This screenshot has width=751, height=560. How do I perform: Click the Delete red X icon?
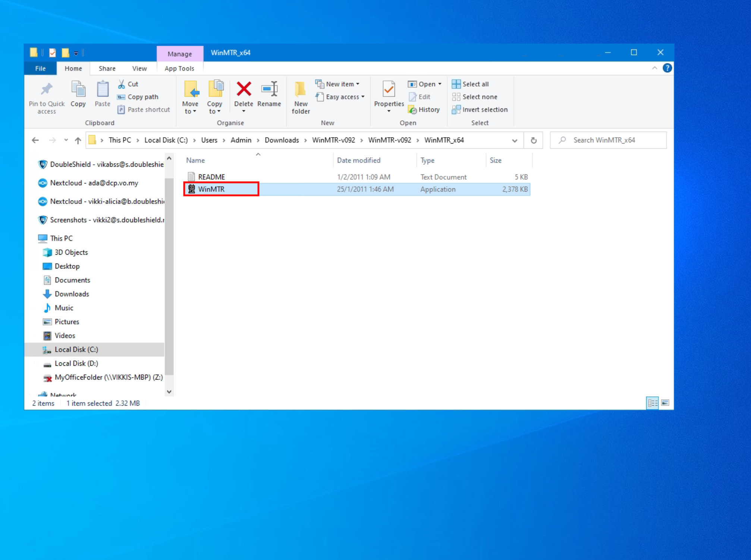pos(243,89)
